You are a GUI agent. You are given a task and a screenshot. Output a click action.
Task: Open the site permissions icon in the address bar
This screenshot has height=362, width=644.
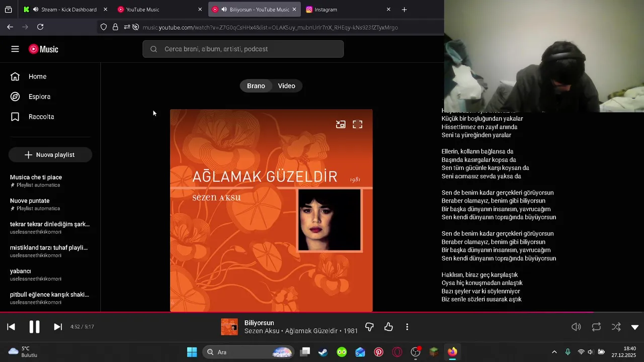point(126,27)
